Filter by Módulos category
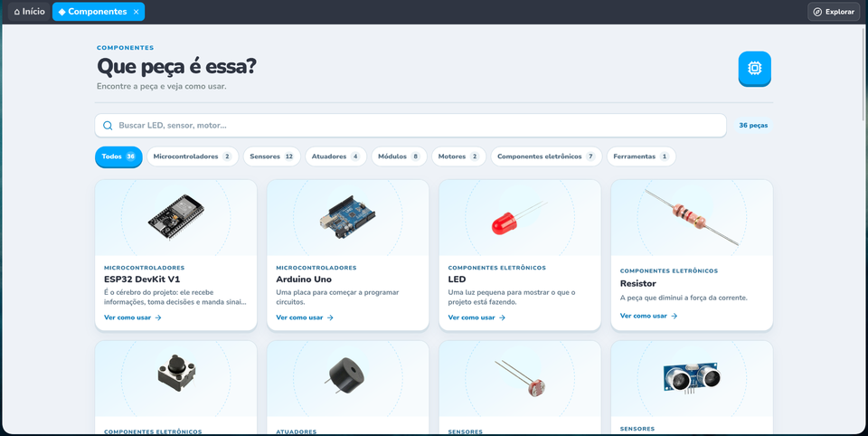The image size is (868, 436). click(399, 156)
